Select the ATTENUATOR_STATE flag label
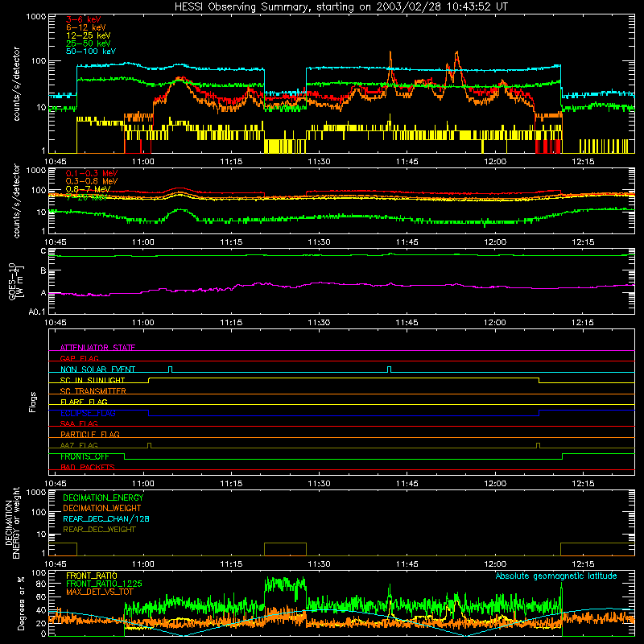Screen dimensions: 644x644 point(97,348)
